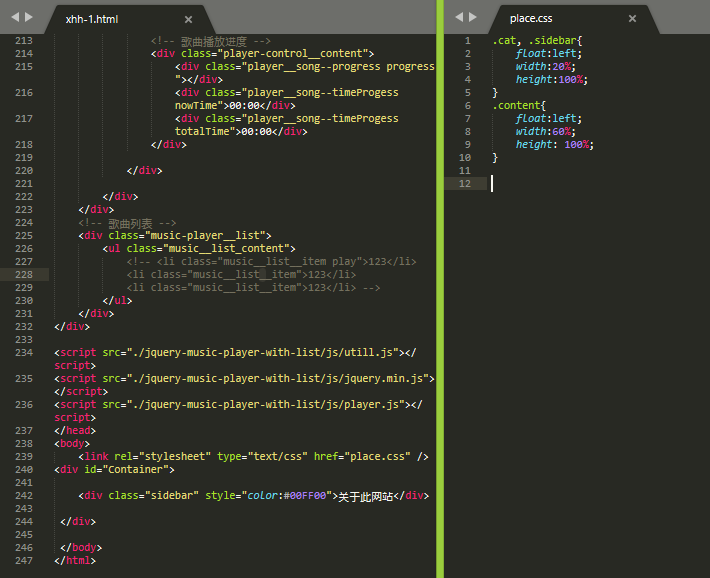
Task: Click the music-player__list class text
Action: coord(205,236)
